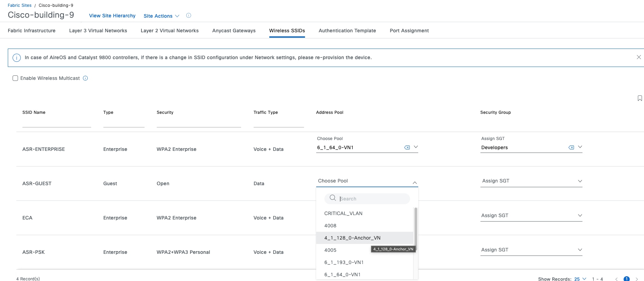Enable Wireless Multicast checkbox
This screenshot has height=281, width=644.
(15, 78)
